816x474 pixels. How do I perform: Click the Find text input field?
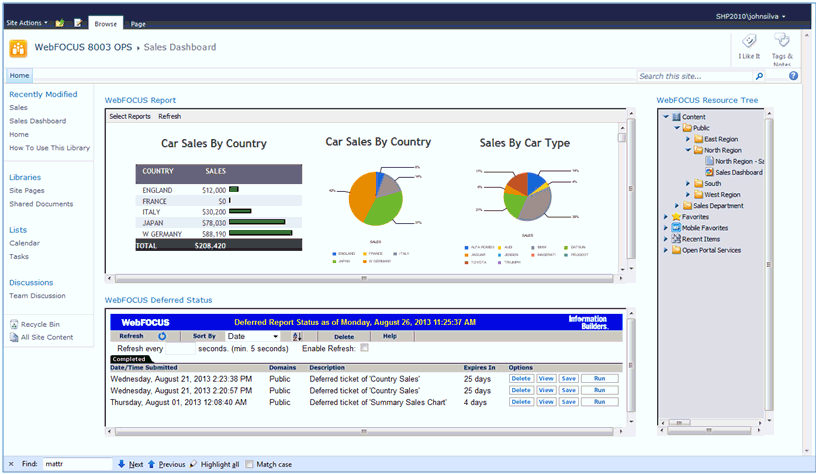click(x=77, y=464)
